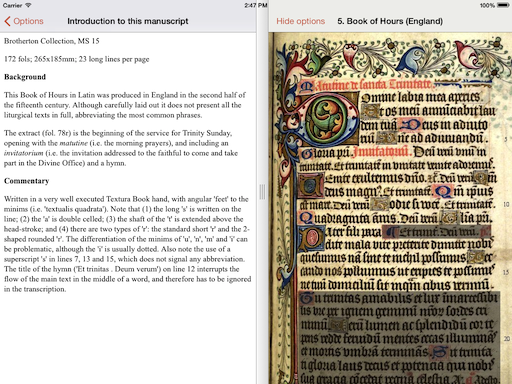Tap line number 15 in manuscript margin
The image size is (512, 384).
(506, 272)
